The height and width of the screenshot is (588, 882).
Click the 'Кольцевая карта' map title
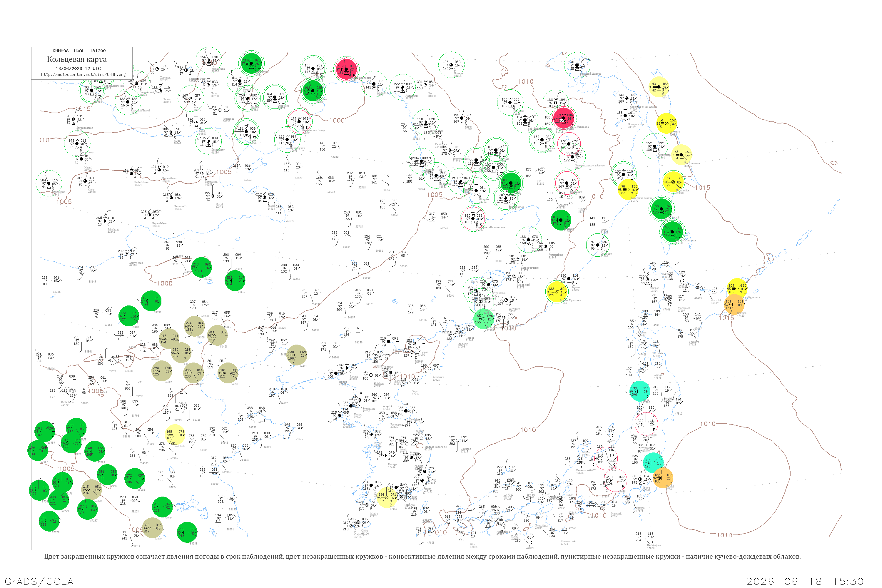coord(77,59)
